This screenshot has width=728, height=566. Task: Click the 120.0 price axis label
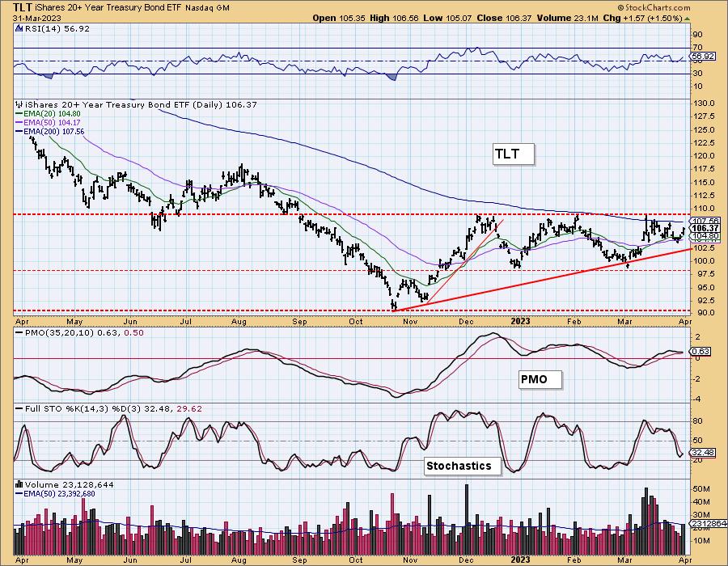(705, 156)
